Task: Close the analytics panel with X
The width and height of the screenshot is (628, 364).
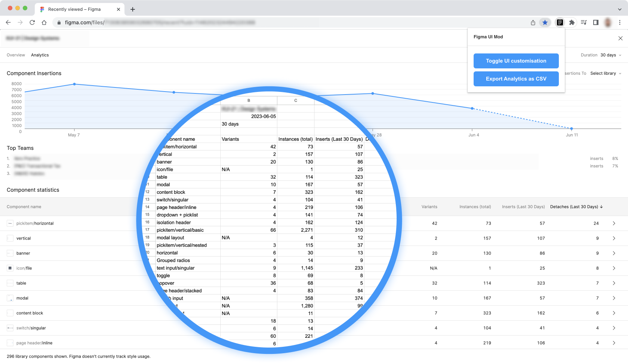Action: click(621, 38)
